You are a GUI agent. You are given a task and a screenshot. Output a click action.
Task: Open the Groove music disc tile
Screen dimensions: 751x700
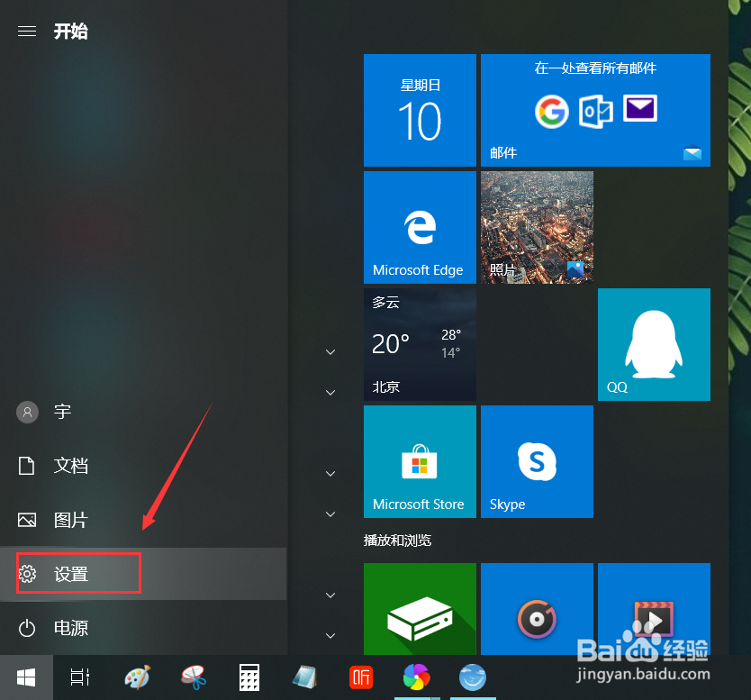point(537,609)
